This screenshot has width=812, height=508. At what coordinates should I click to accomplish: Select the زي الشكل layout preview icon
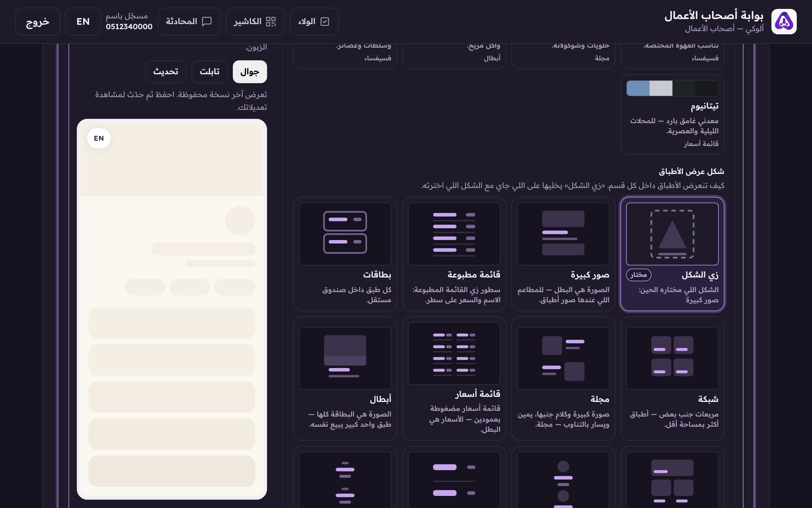pyautogui.click(x=672, y=234)
